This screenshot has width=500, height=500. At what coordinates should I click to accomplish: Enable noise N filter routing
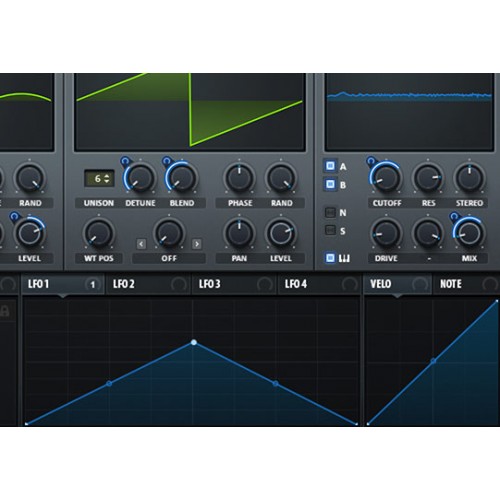click(330, 212)
